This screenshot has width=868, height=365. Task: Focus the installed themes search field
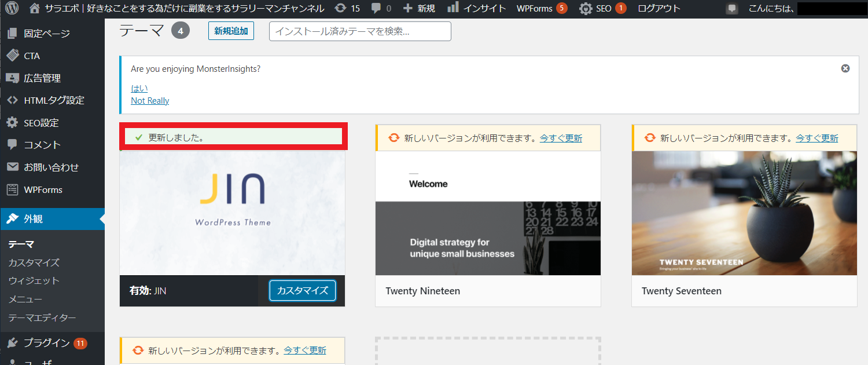pyautogui.click(x=360, y=31)
